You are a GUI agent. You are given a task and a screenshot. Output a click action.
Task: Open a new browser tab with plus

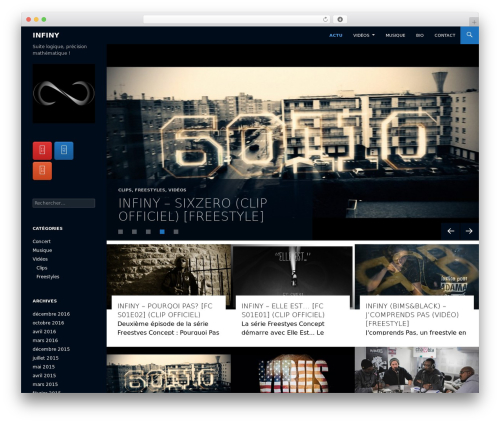[x=474, y=22]
